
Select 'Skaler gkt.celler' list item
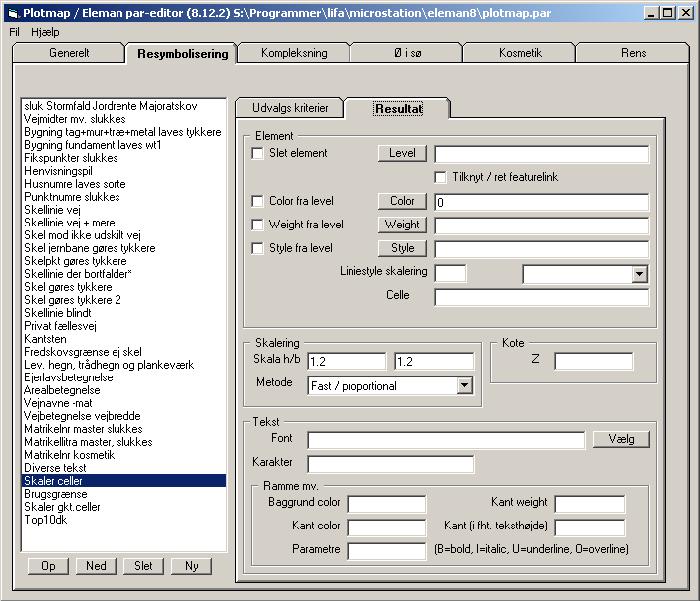point(124,507)
